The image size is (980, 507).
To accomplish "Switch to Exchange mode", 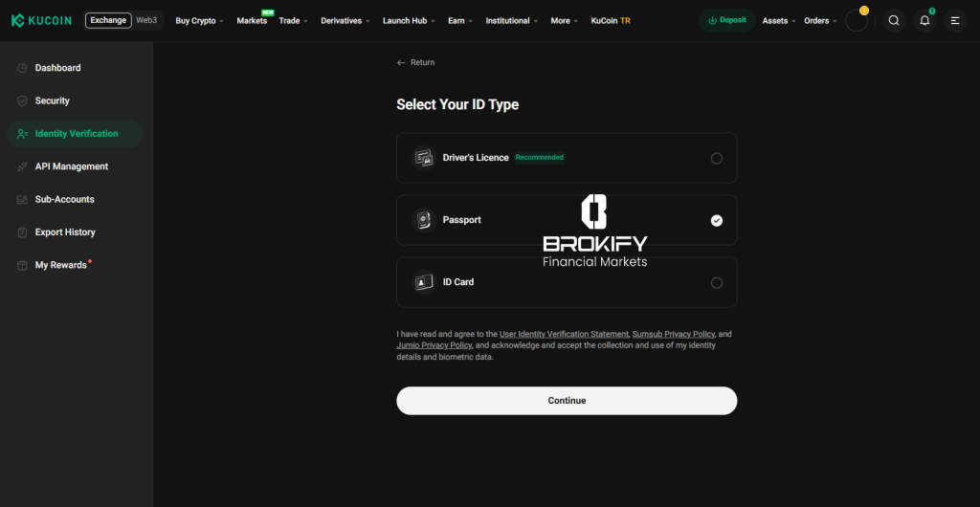I will click(x=108, y=21).
